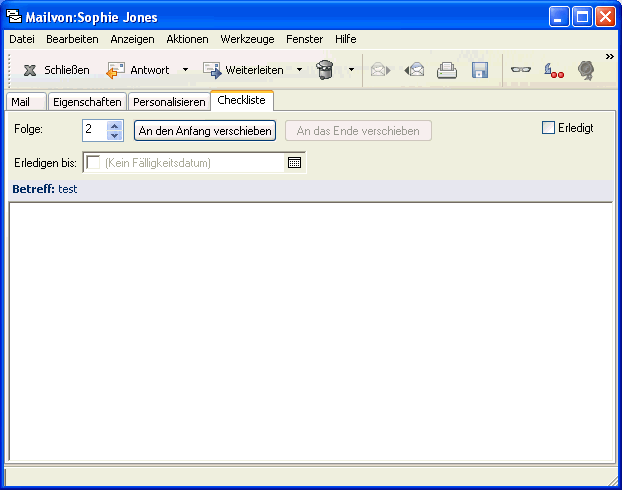The height and width of the screenshot is (490, 622).
Task: Switch to the Mail tab
Action: tap(26, 102)
